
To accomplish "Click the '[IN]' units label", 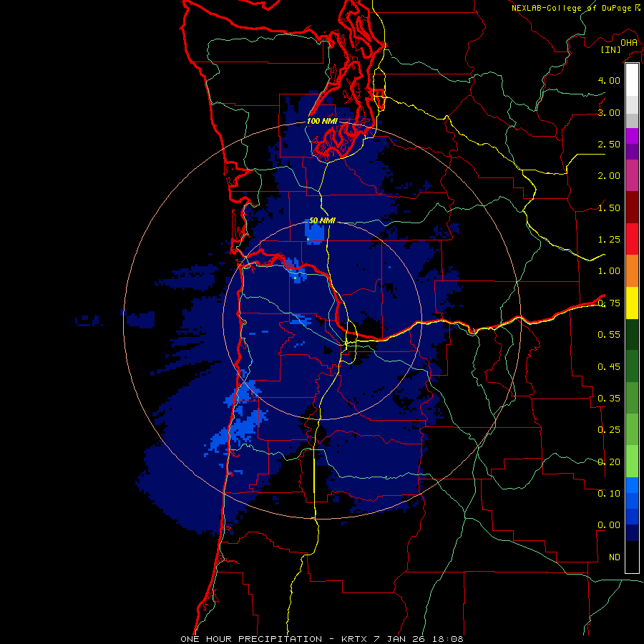I will [x=611, y=49].
